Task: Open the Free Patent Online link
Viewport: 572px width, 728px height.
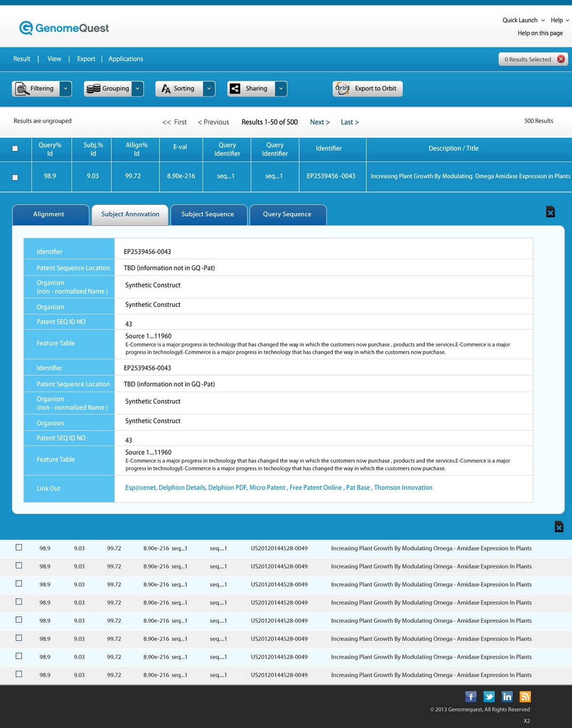Action: click(x=316, y=488)
